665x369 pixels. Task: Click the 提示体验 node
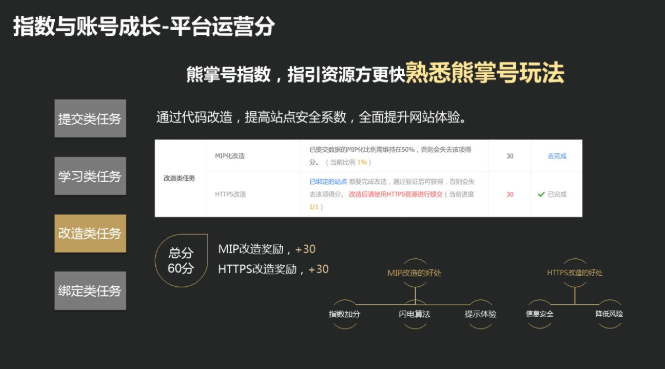[480, 314]
